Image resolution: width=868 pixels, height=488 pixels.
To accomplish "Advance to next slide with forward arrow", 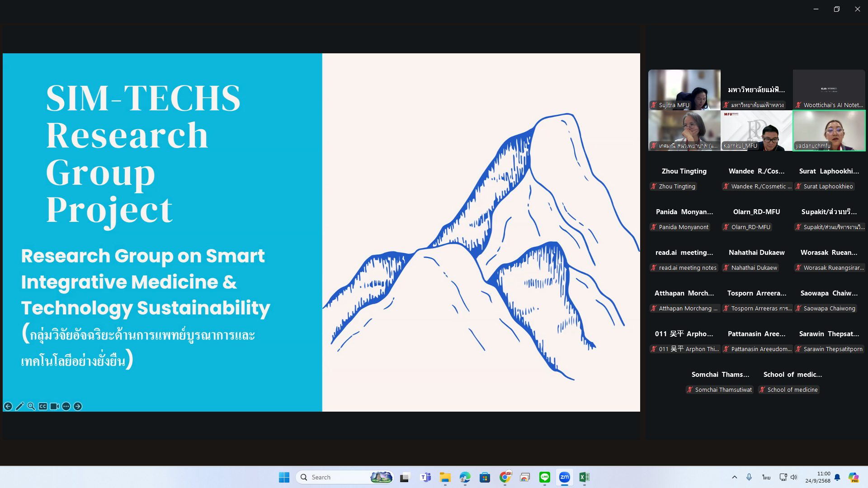I will pyautogui.click(x=78, y=406).
